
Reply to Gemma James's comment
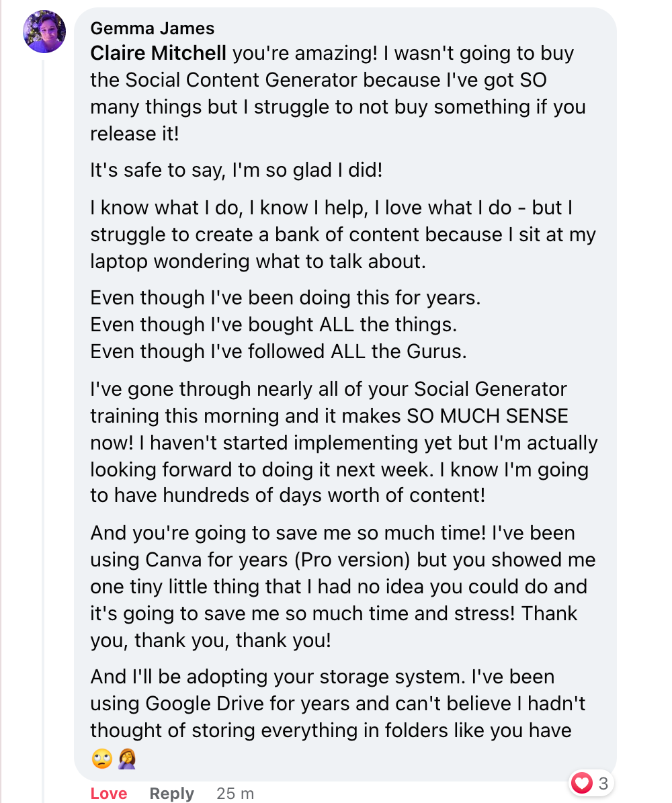[171, 794]
